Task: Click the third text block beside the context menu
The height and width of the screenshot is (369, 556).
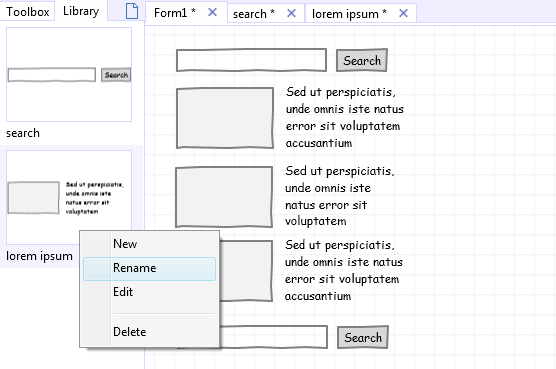Action: pos(344,270)
